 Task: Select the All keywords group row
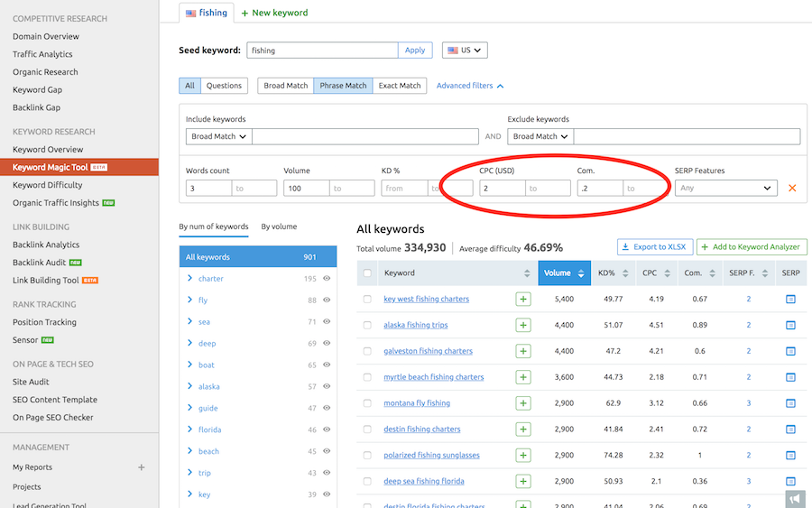point(258,257)
